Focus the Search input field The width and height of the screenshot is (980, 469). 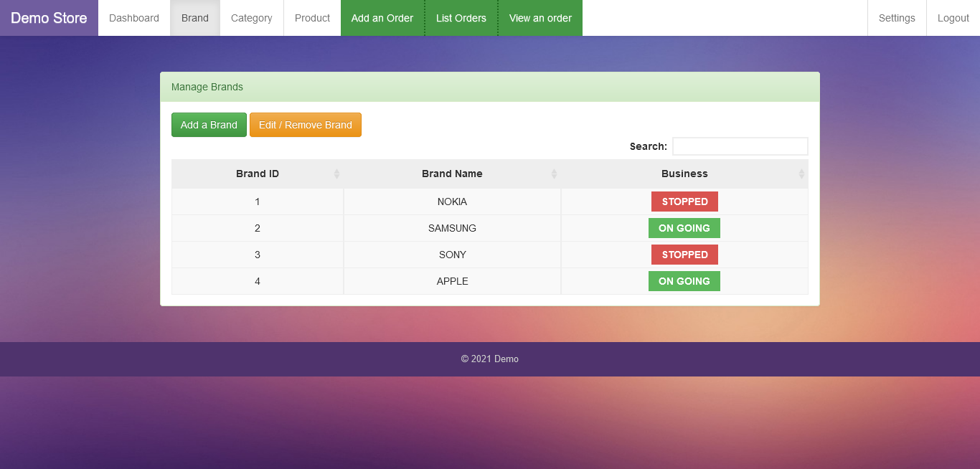point(740,146)
